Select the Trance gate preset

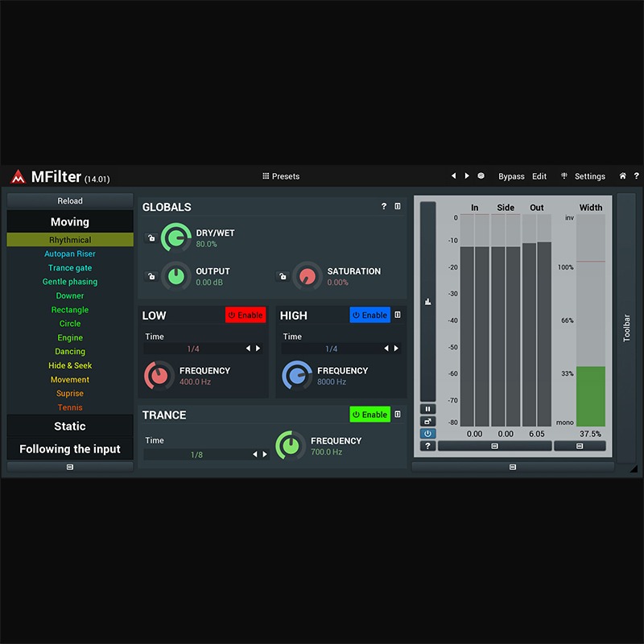(70, 268)
